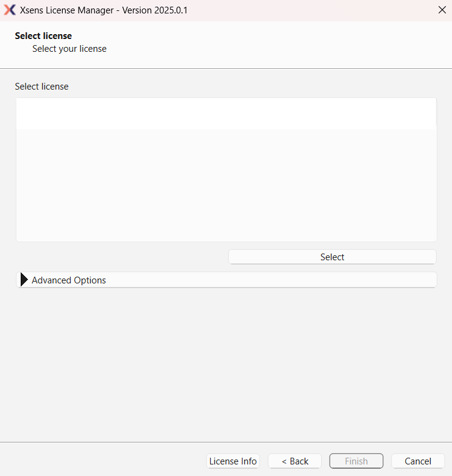Open License Info

coord(233,461)
